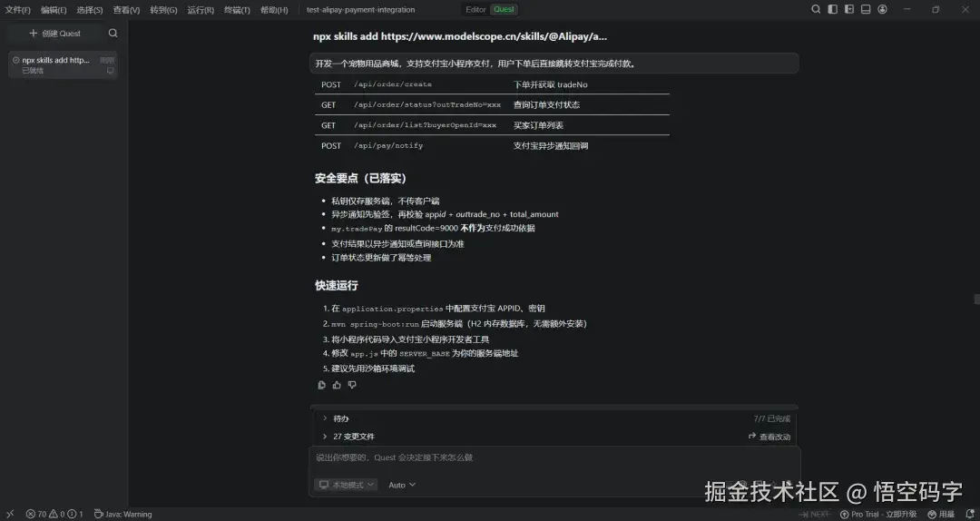This screenshot has width=980, height=521.
Task: Click the info count circle indicator
Action: tap(75, 514)
